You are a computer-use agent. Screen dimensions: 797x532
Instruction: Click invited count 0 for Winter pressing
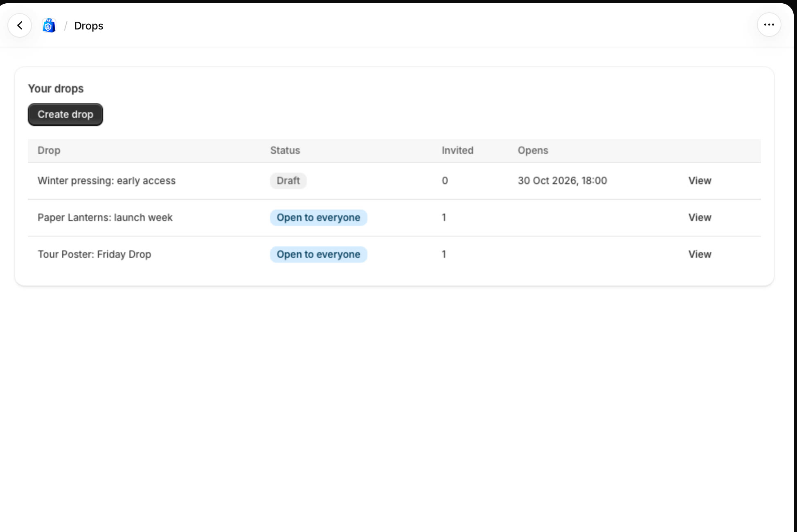coord(445,181)
